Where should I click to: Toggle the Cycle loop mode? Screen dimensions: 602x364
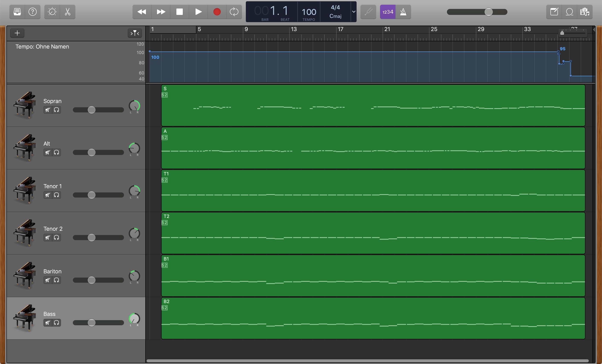(234, 12)
